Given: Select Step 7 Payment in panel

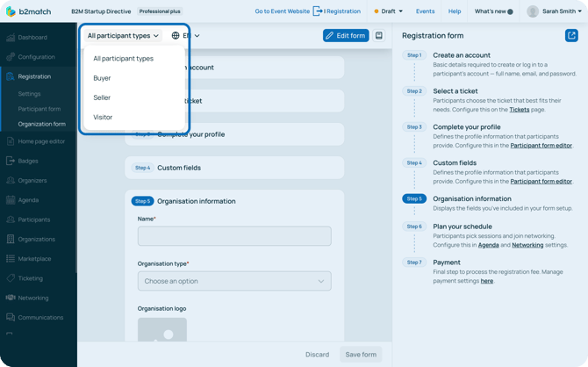Looking at the screenshot, I should (x=447, y=263).
